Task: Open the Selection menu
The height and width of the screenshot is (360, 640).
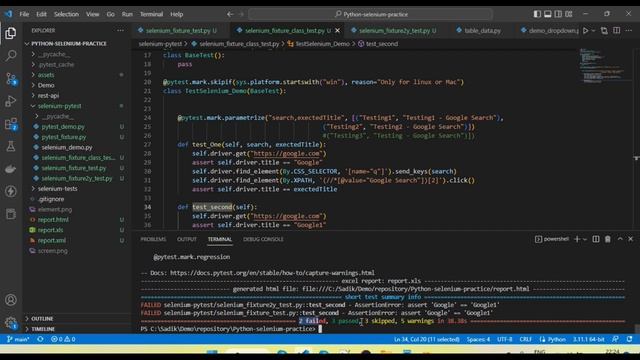Action: 66,14
